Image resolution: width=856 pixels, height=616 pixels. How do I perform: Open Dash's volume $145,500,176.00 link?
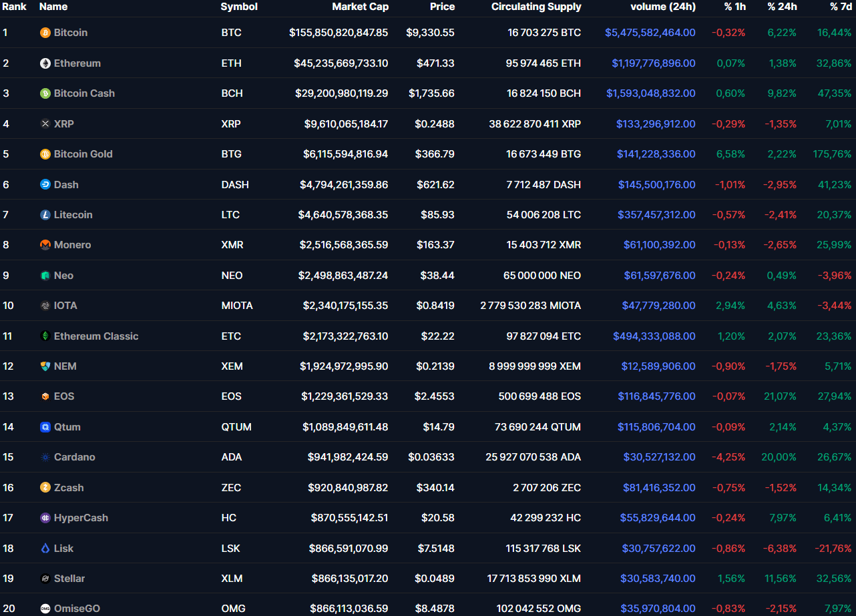point(657,185)
